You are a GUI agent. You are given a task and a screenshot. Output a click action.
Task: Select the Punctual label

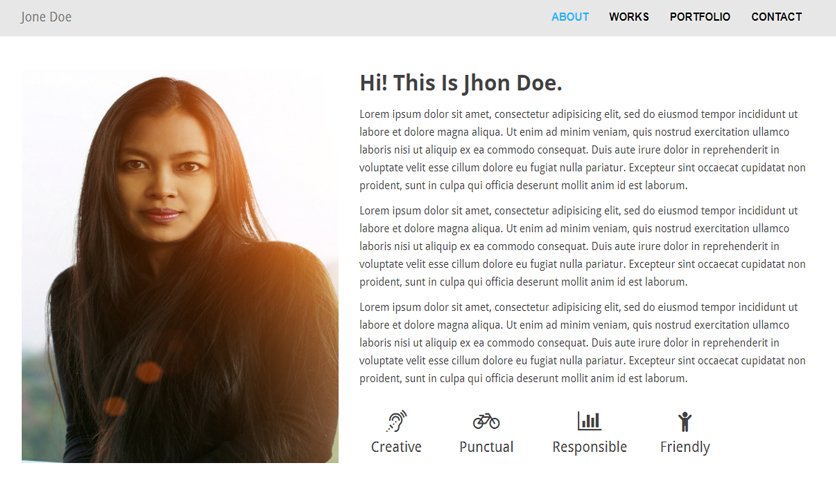coord(486,447)
